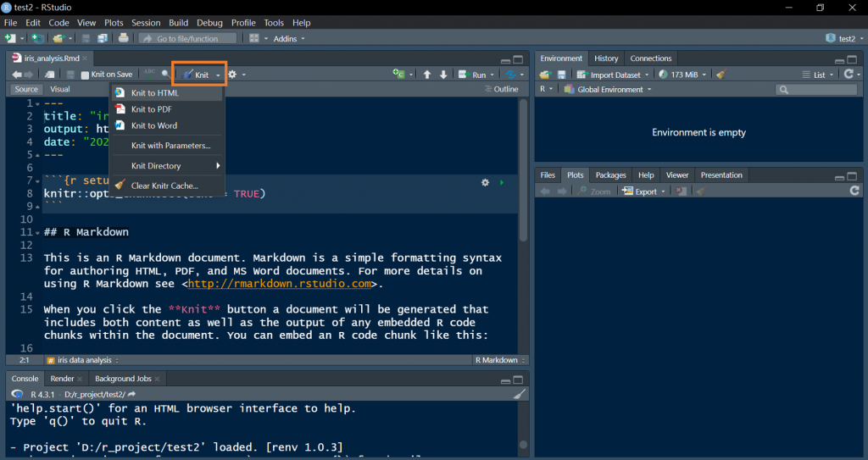
Task: Click the Go to file/function field
Action: [187, 39]
